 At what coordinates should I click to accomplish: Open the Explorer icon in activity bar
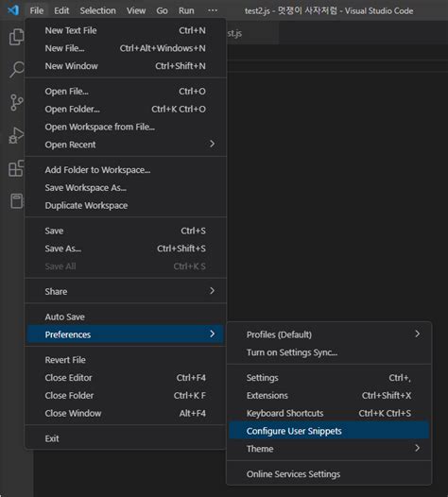point(16,37)
